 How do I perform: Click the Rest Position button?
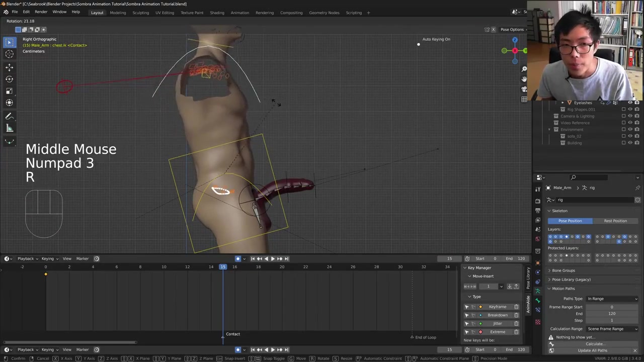[x=615, y=221]
